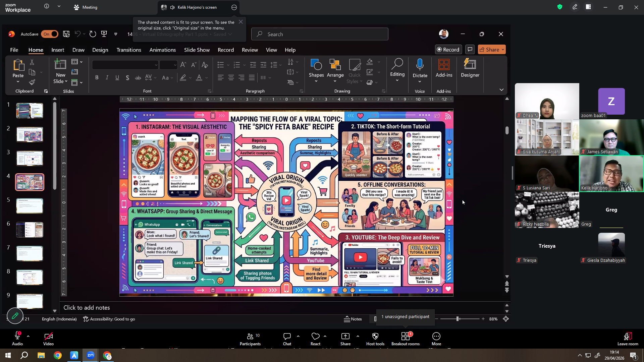The width and height of the screenshot is (644, 362).
Task: Open Chrome from Windows taskbar
Action: coord(58,355)
